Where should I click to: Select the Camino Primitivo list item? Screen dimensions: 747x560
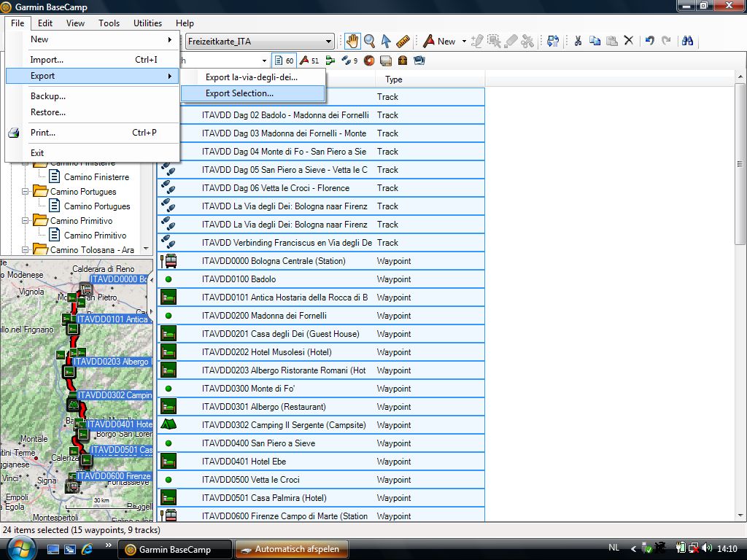click(x=95, y=236)
